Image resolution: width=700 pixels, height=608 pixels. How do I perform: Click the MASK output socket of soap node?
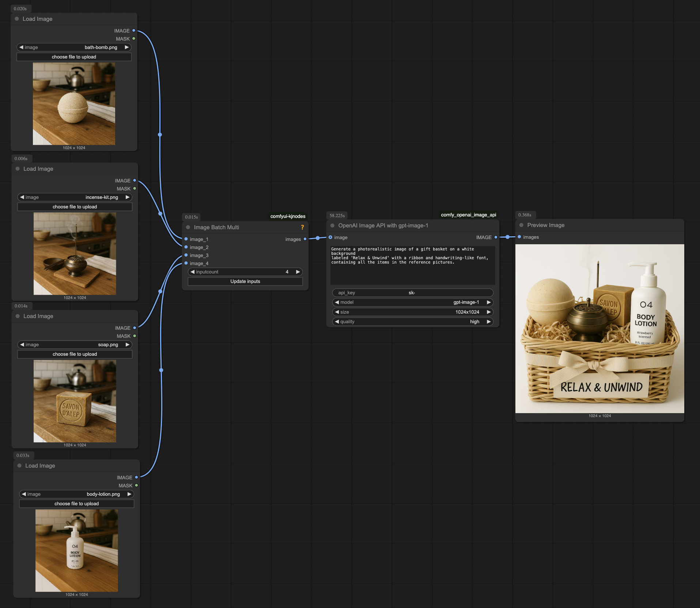coord(135,336)
